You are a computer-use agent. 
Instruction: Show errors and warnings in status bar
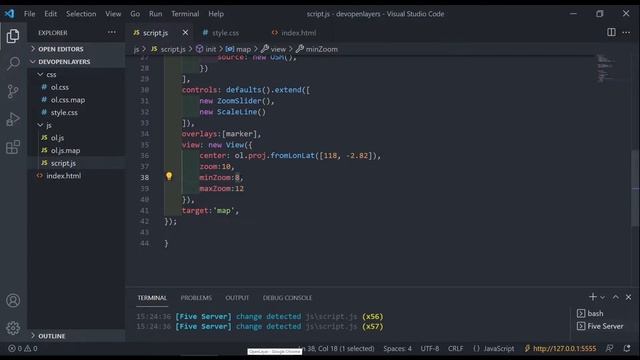(x=23, y=348)
